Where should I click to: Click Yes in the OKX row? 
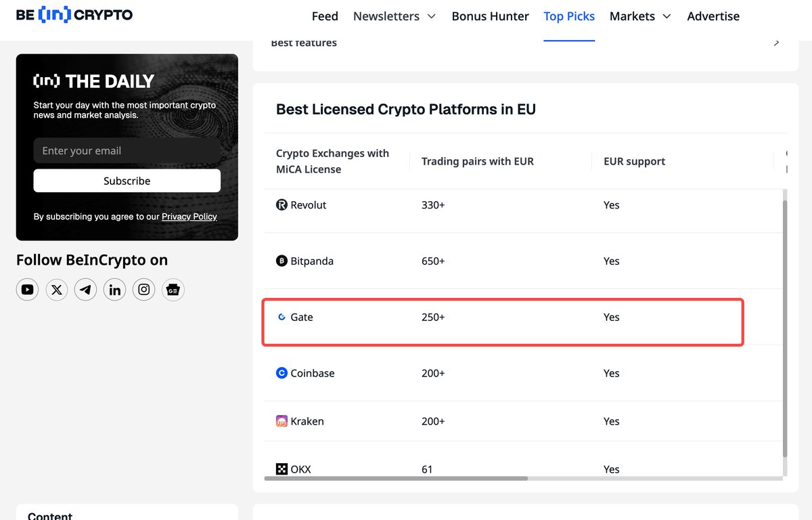click(x=612, y=469)
